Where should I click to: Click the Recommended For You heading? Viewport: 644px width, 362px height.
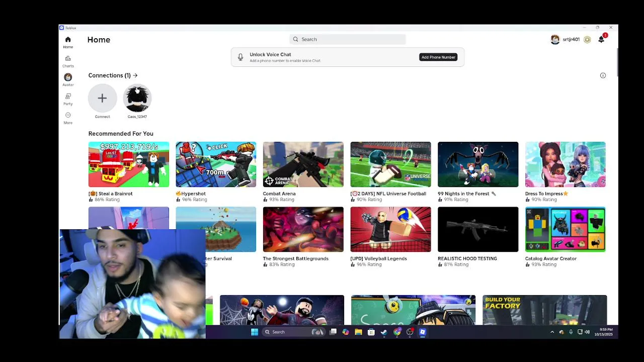pos(121,134)
